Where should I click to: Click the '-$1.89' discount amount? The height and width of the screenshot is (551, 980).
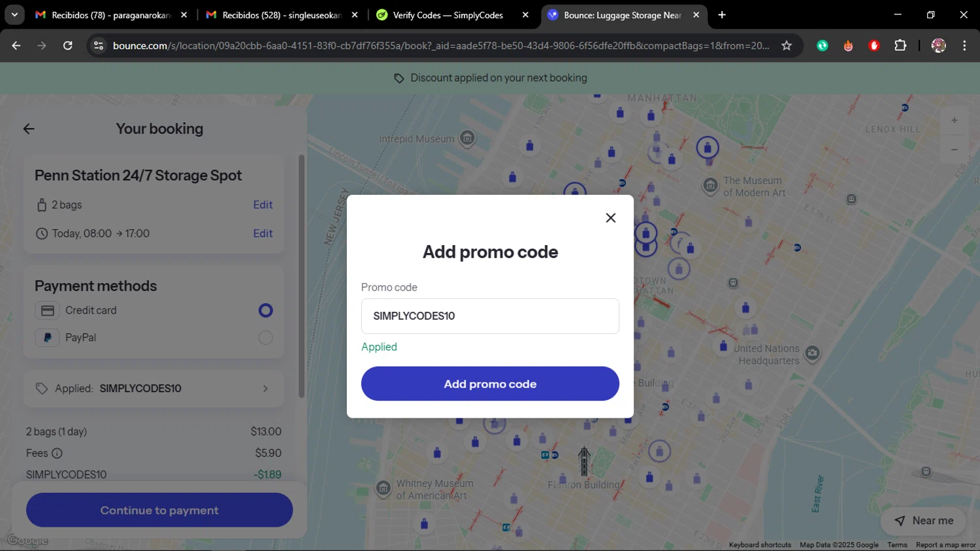[267, 475]
